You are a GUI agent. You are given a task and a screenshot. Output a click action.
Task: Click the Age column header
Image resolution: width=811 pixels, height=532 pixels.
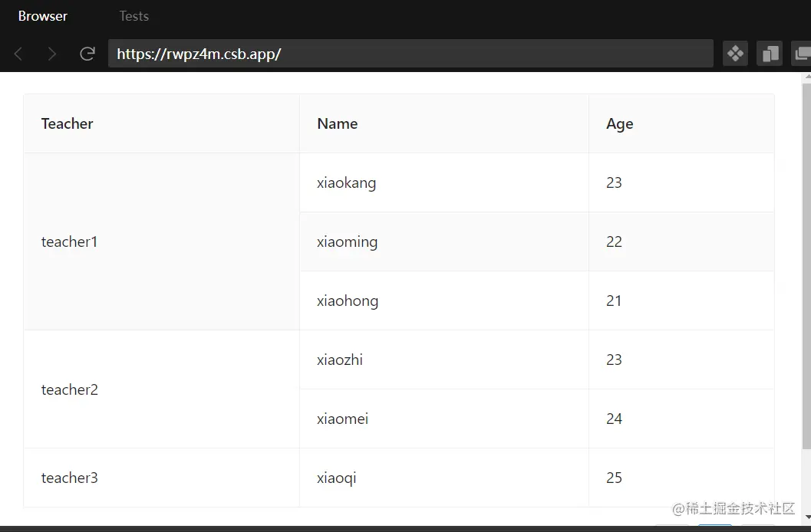click(620, 124)
